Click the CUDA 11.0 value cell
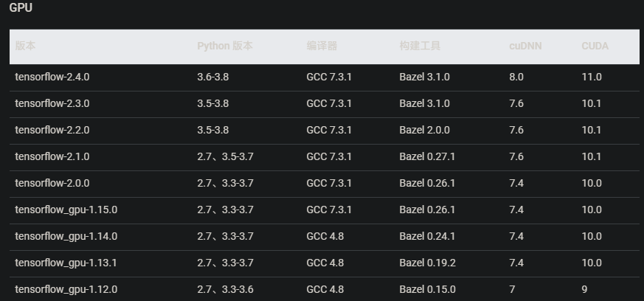The height and width of the screenshot is (301, 644). tap(592, 77)
